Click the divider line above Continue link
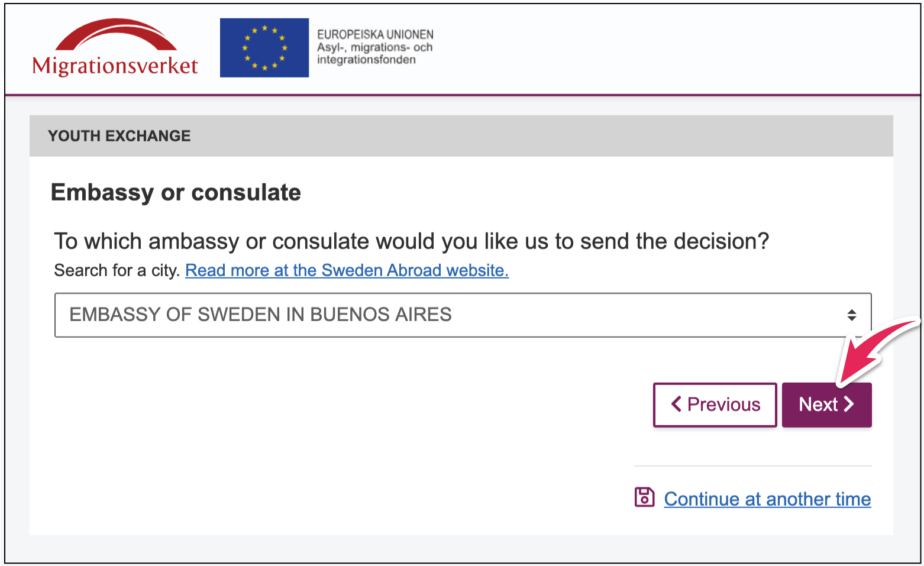Screen dimensions: 924x566 (752, 466)
